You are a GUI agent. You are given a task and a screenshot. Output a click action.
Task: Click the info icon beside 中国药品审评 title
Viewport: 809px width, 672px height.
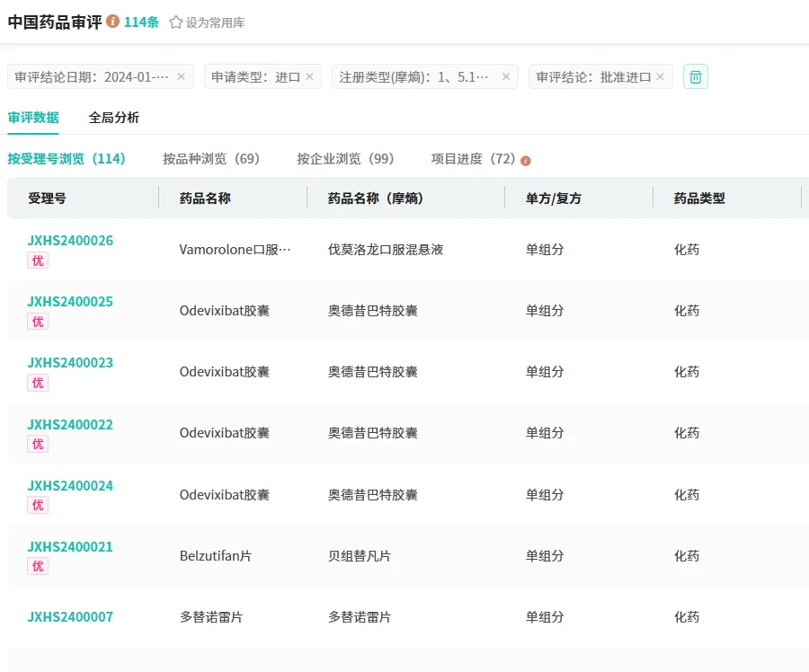tap(112, 22)
